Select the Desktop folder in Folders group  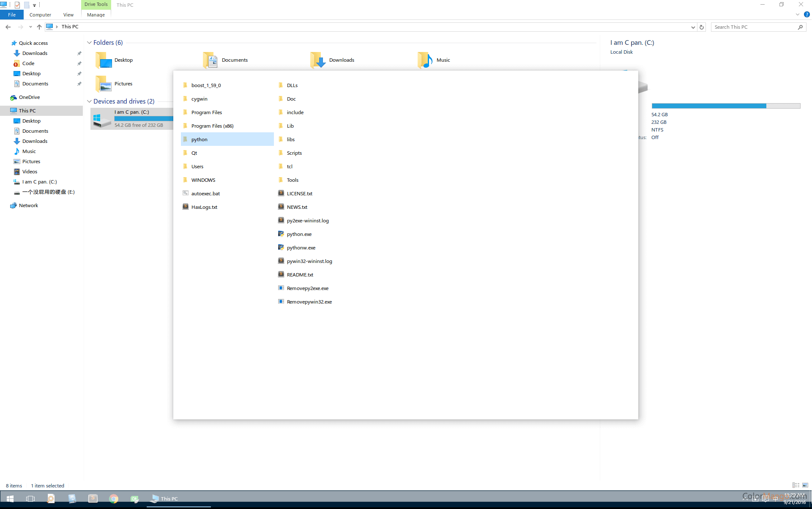[x=114, y=60]
